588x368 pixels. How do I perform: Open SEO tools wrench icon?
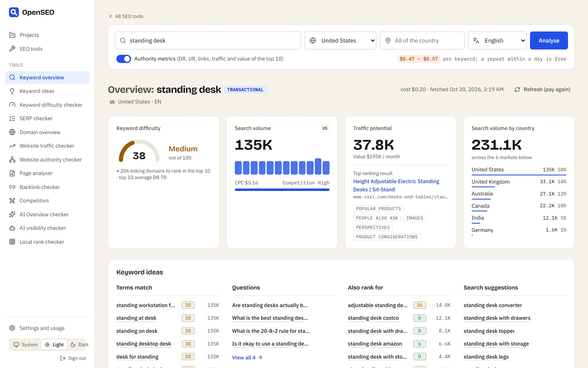coord(12,49)
